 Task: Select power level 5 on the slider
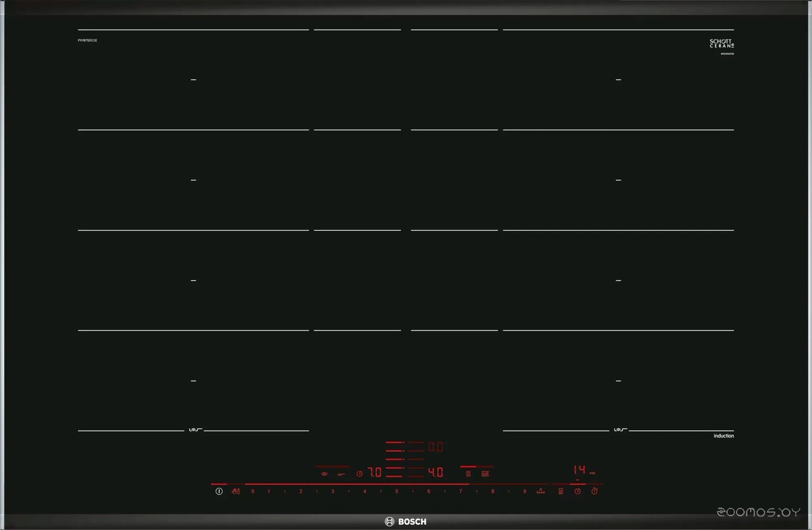tap(397, 491)
